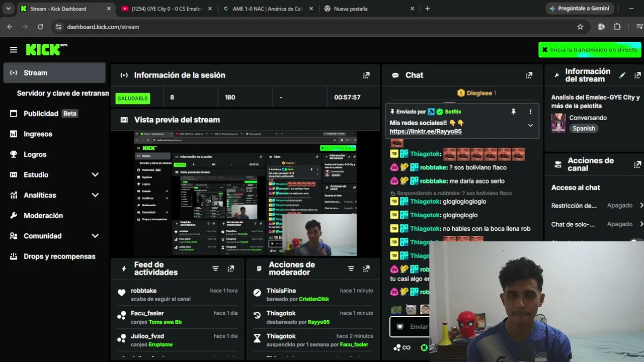Click the stream preview thumbnail
The image size is (644, 362).
point(245,194)
